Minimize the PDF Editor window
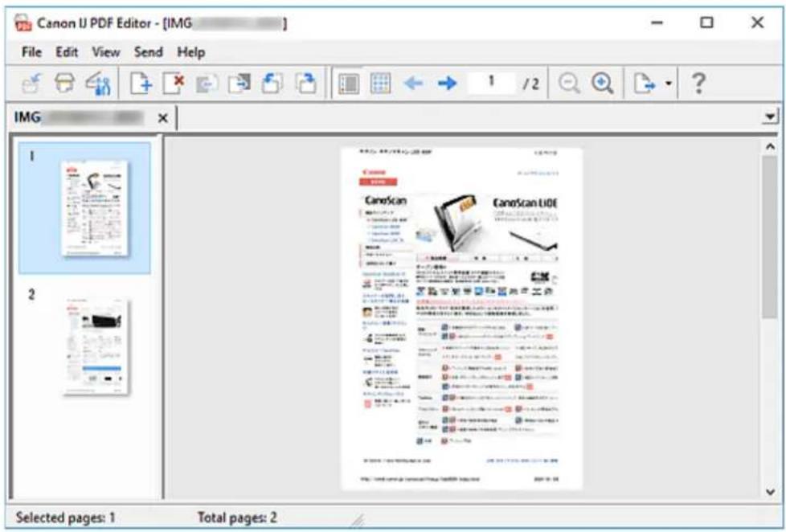Screen dimensions: 786x532 tap(657, 23)
